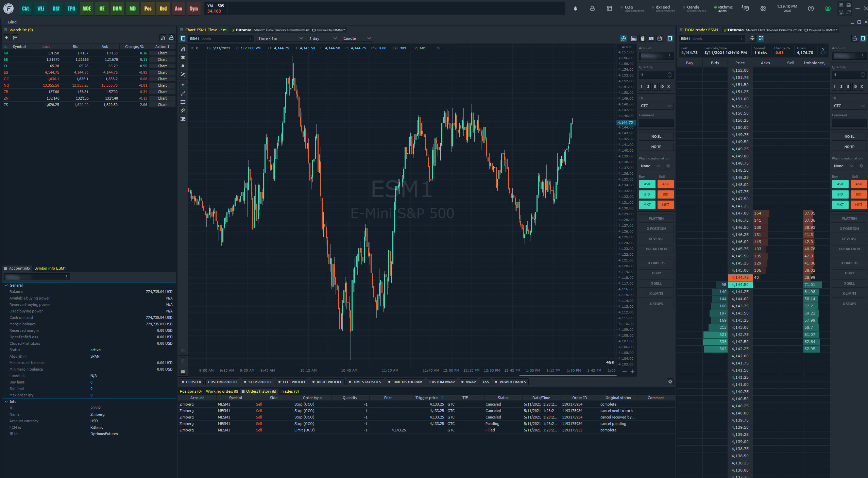Open the 1 day history range dropdown
The width and height of the screenshot is (868, 478).
pos(323,38)
